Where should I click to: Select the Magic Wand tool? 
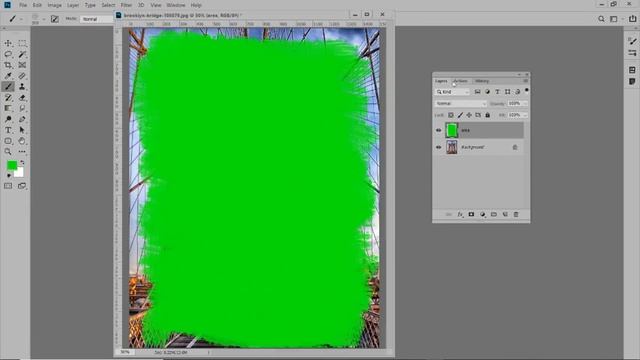point(22,54)
